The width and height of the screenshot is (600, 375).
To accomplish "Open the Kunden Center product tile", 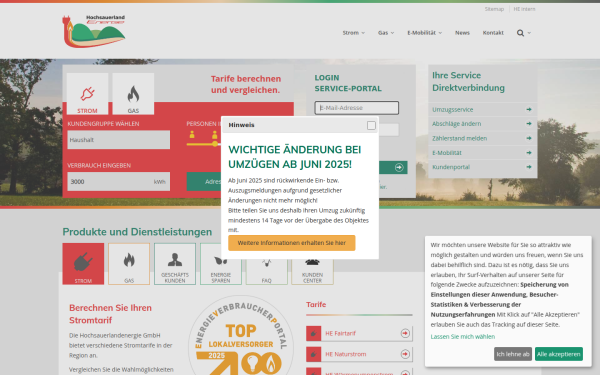I will [313, 272].
